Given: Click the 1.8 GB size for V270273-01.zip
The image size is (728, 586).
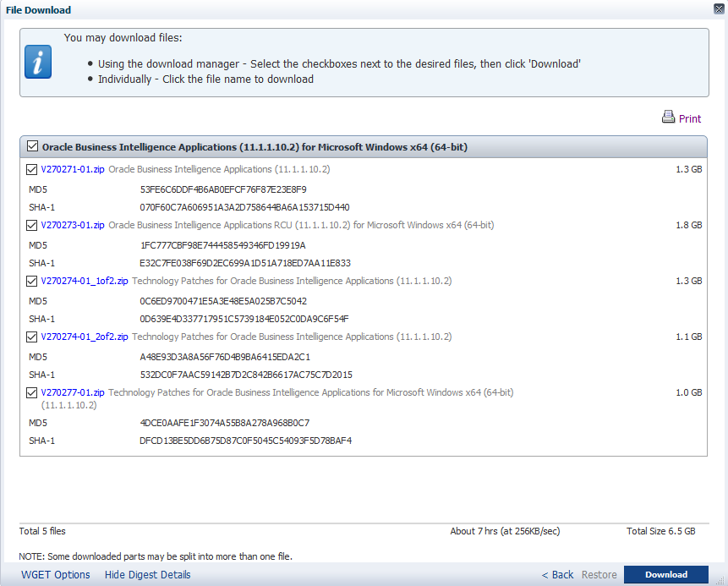Looking at the screenshot, I should 689,225.
